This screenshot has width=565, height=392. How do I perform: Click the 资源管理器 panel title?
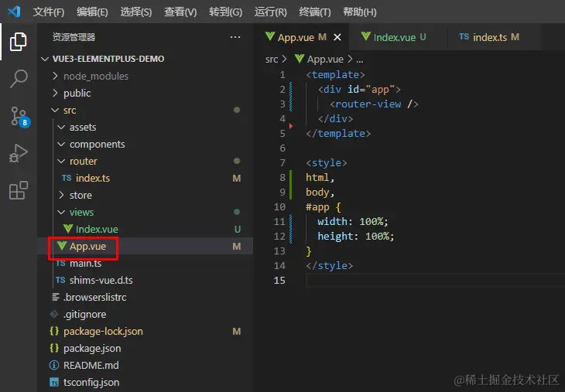click(74, 37)
